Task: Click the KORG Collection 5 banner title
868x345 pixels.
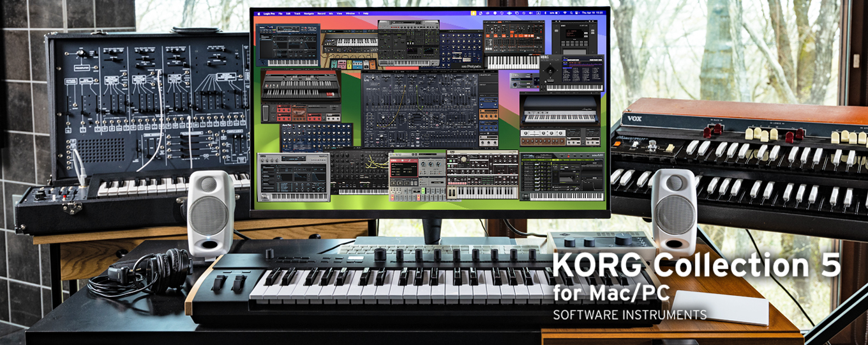Action: [x=696, y=265]
